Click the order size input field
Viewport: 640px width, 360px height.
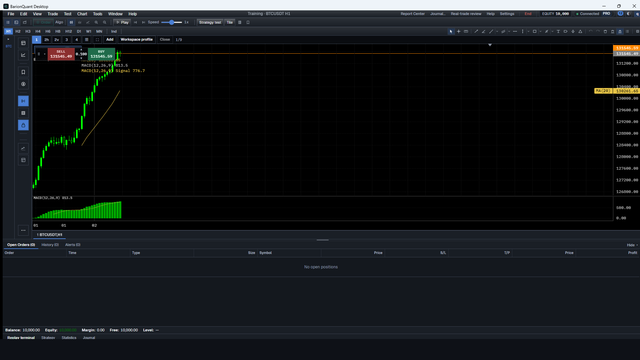pos(81,54)
